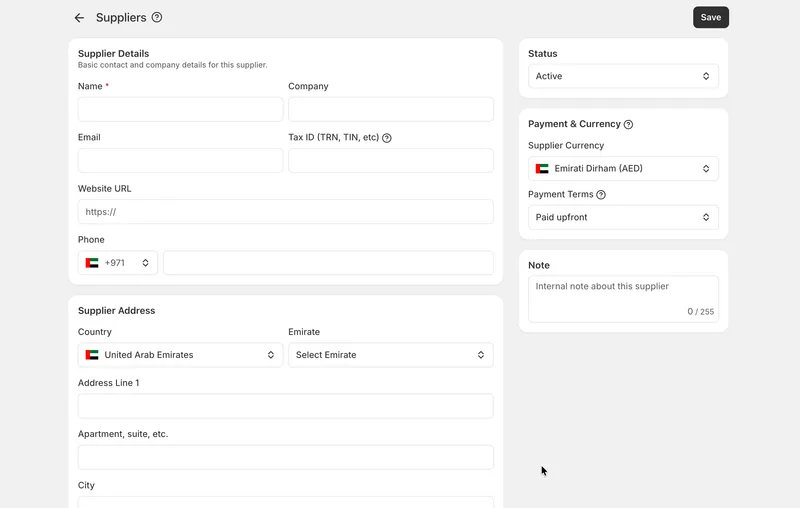Image resolution: width=800 pixels, height=508 pixels.
Task: Click the Tax ID help question icon
Action: (x=387, y=138)
